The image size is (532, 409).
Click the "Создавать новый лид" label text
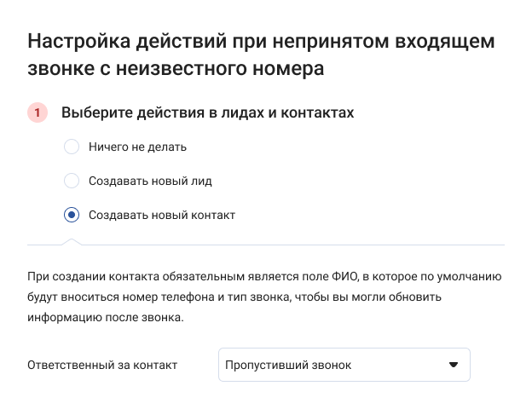pos(150,181)
